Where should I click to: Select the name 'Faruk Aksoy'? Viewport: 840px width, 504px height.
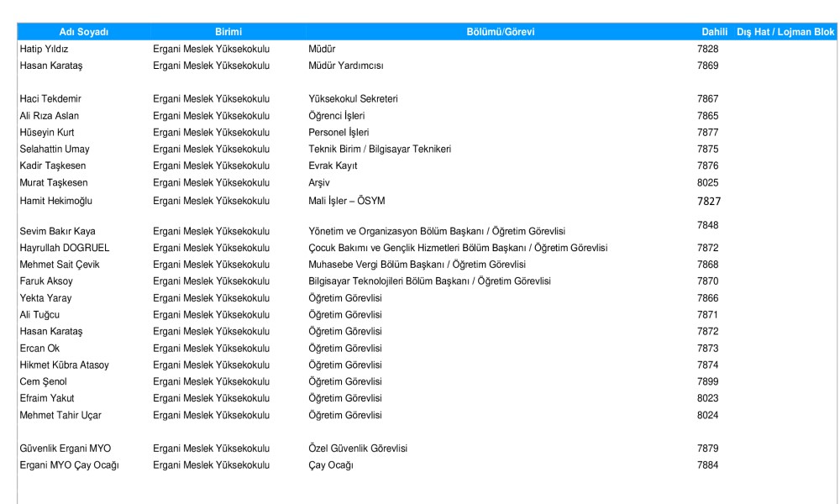click(46, 281)
